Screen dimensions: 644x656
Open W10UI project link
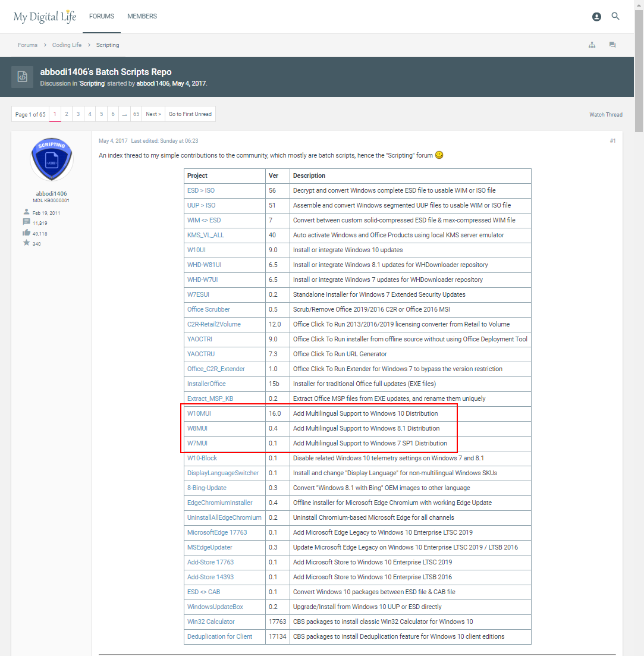[x=197, y=250]
